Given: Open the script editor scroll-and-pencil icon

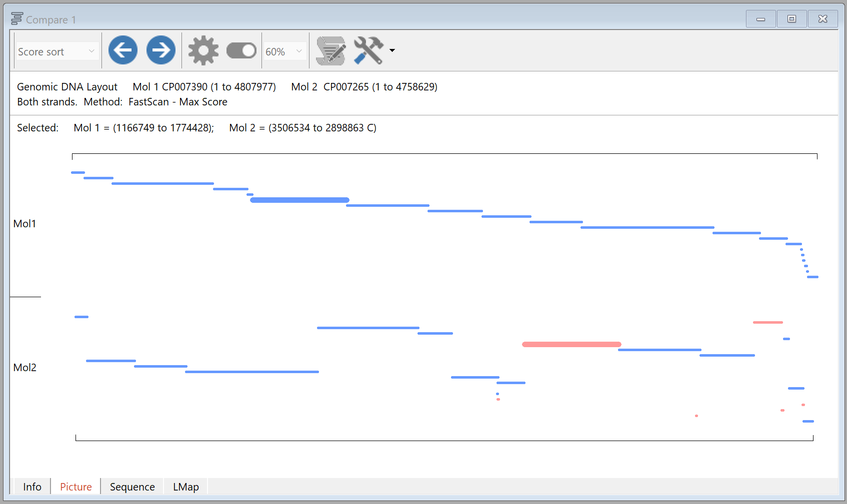Looking at the screenshot, I should [x=331, y=50].
